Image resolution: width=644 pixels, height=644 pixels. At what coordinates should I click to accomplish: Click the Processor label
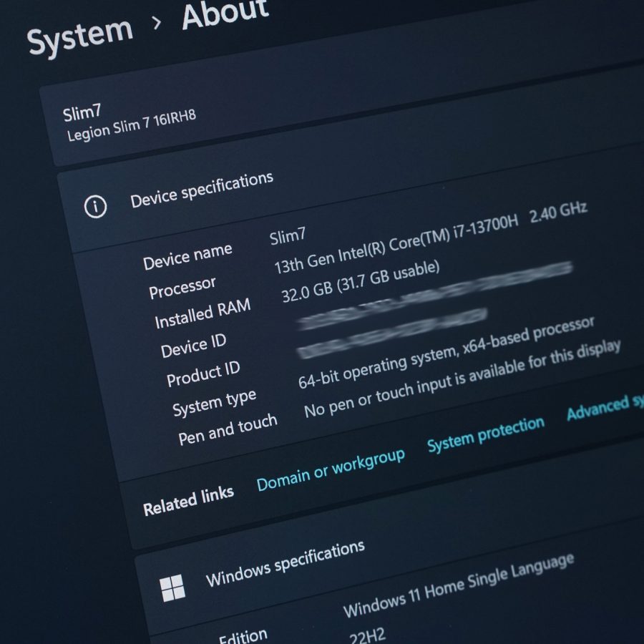[182, 288]
